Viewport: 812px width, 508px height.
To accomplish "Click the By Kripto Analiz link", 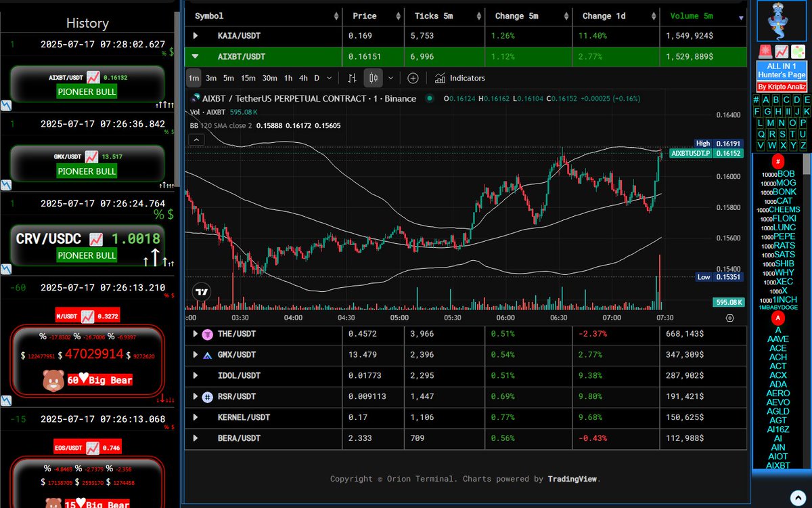I will pyautogui.click(x=782, y=87).
